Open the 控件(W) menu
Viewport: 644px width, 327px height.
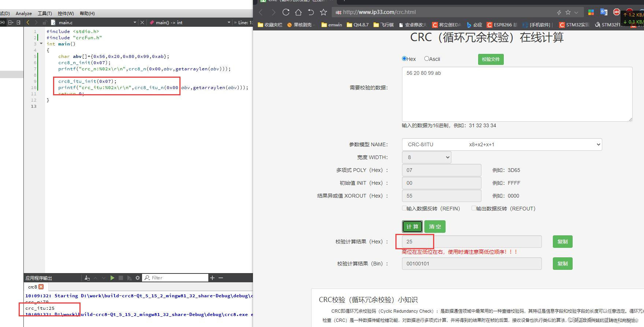click(66, 14)
